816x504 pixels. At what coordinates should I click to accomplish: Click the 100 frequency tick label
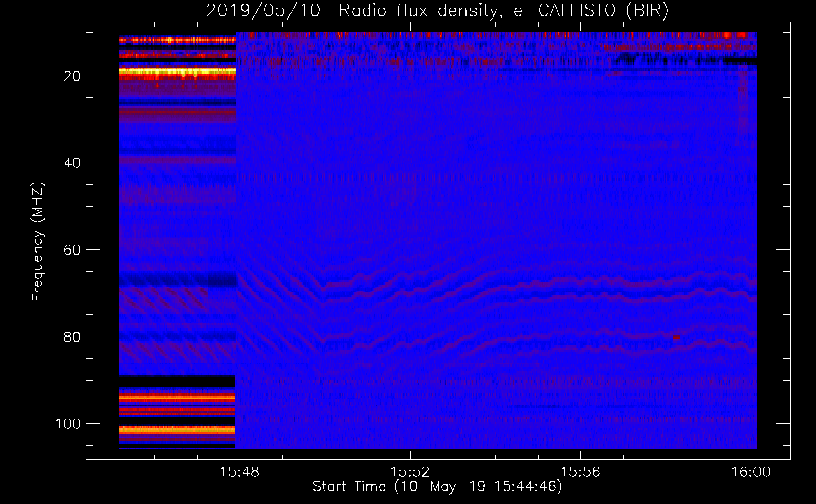[x=68, y=424]
